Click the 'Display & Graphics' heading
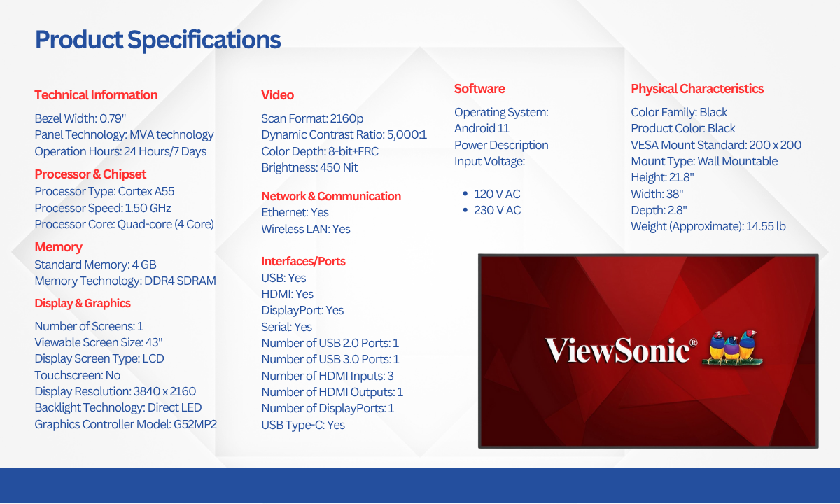840x504 pixels. click(x=83, y=303)
